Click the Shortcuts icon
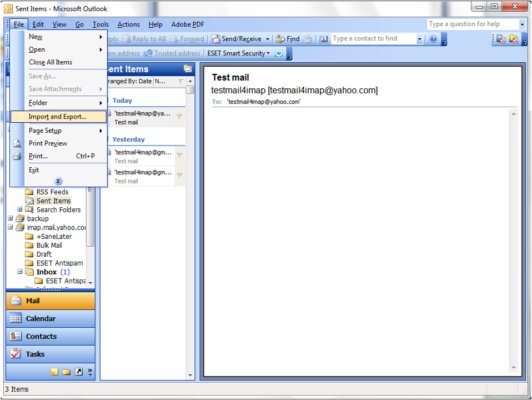This screenshot has width=532, height=400. (x=79, y=372)
